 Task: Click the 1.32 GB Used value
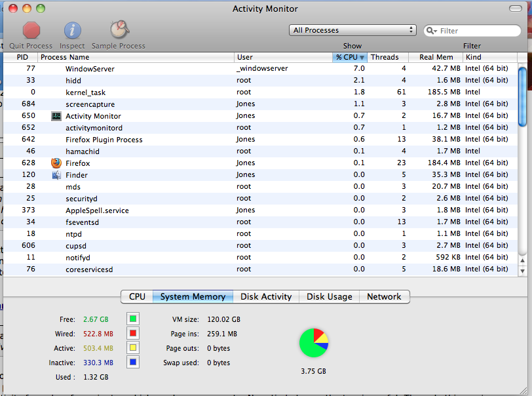click(96, 377)
